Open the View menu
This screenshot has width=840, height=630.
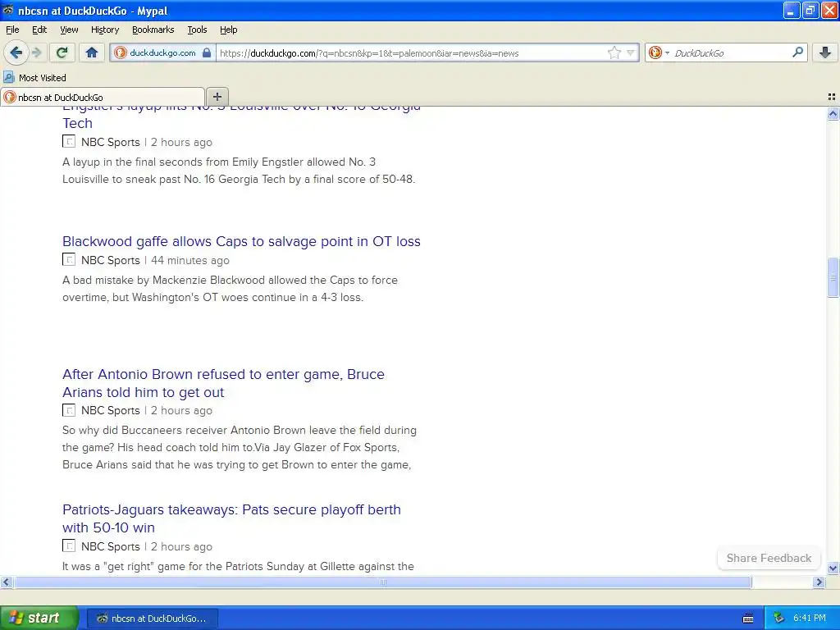[x=69, y=30]
